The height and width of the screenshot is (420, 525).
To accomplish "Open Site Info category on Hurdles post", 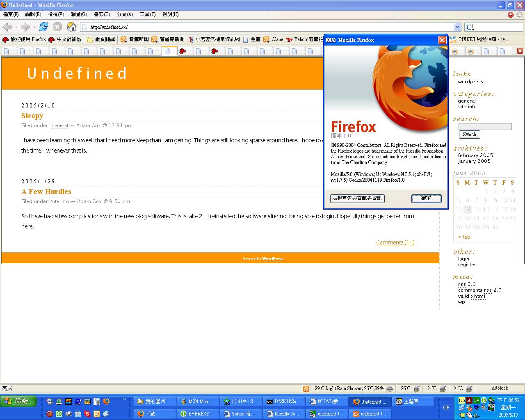I will (60, 201).
